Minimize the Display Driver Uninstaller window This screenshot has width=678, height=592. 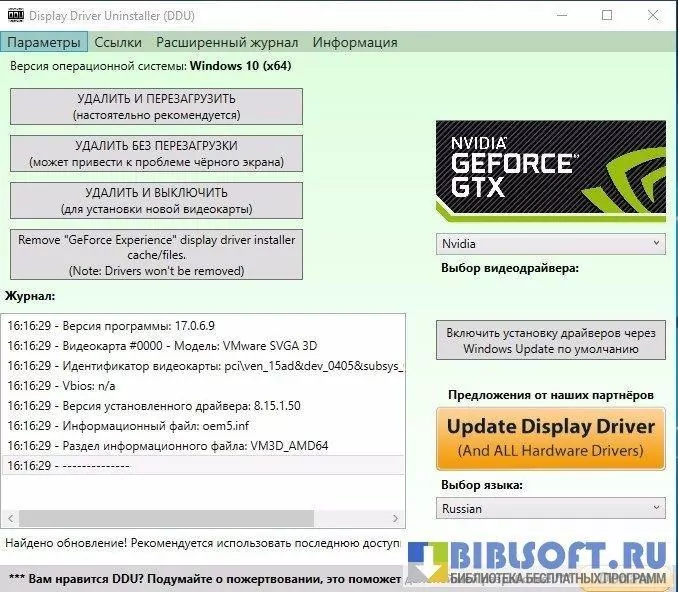coord(559,16)
